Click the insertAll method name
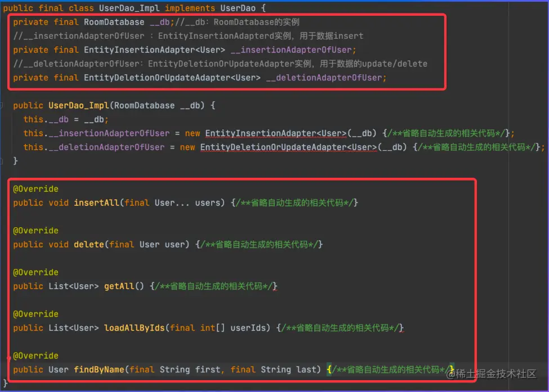This screenshot has width=549, height=392. 96,203
